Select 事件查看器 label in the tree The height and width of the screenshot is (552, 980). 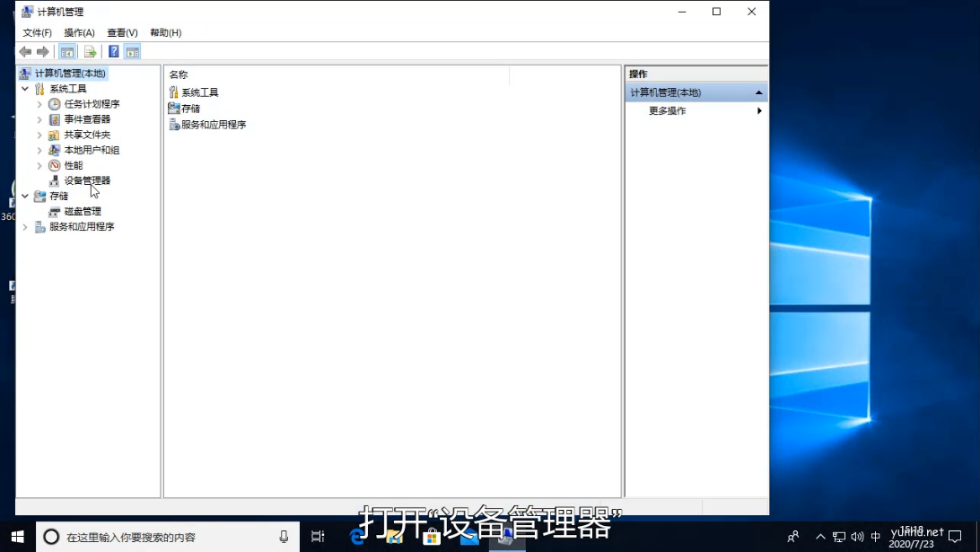pyautogui.click(x=87, y=119)
